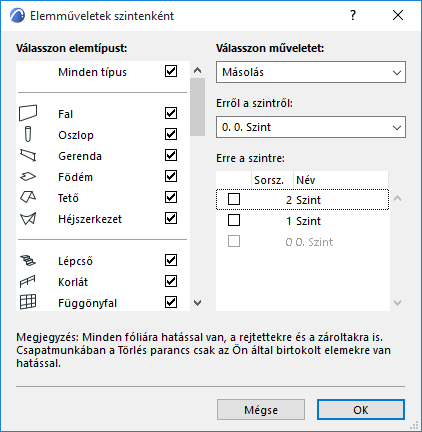Toggle the Födém checkbox
Viewport: 422px width, 432px height.
pos(171,176)
